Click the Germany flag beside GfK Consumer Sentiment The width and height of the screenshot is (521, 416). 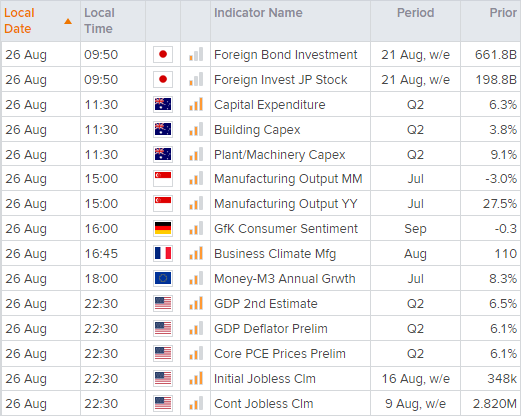(x=163, y=229)
